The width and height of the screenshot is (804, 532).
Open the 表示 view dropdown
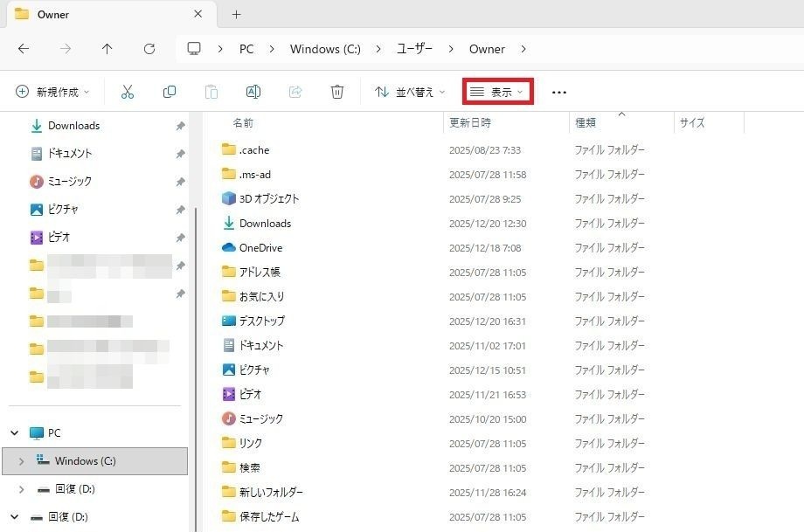(497, 92)
